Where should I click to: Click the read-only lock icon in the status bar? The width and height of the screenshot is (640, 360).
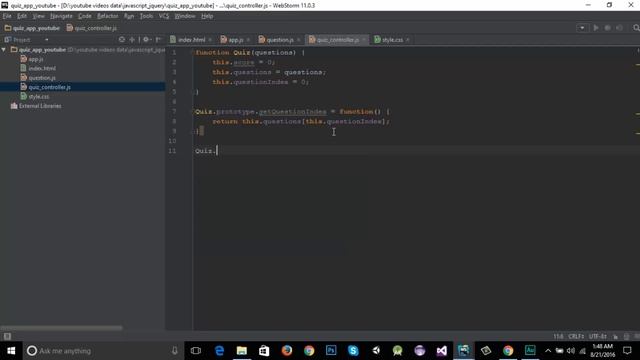click(616, 336)
